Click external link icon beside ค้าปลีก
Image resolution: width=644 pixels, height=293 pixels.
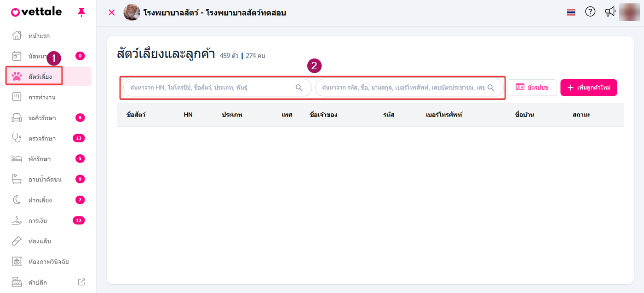point(81,282)
